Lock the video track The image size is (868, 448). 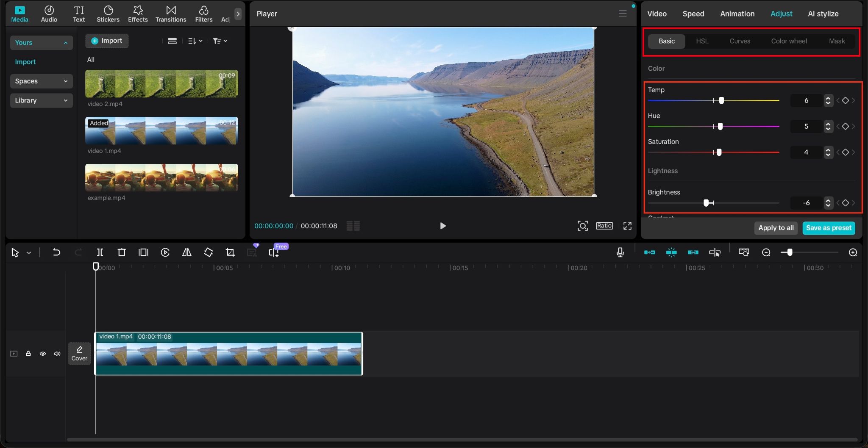tap(28, 354)
